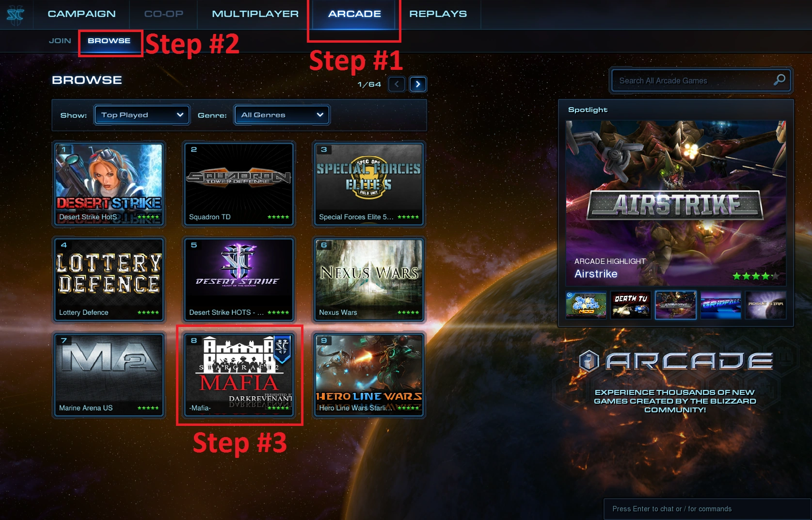
Task: Select the Rogue Star spotlight thumbnail
Action: (x=765, y=305)
